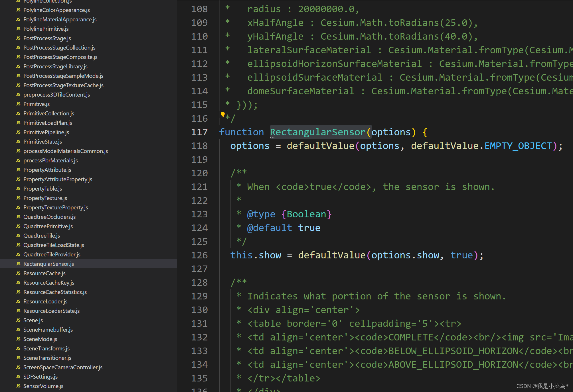Click line number 117 in gutter
The image size is (573, 392).
(x=199, y=132)
